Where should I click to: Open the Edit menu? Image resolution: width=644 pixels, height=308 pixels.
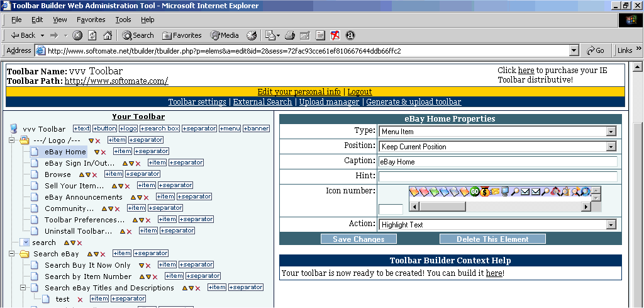tap(37, 20)
